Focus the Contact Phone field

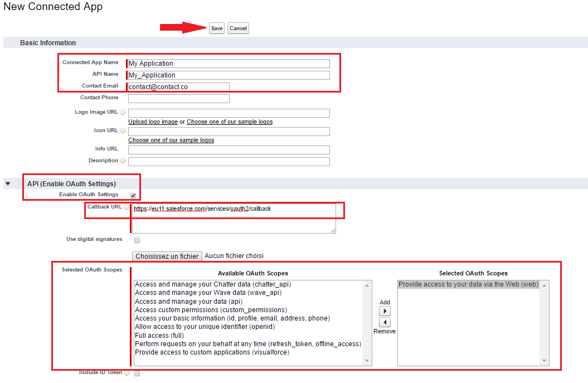178,98
